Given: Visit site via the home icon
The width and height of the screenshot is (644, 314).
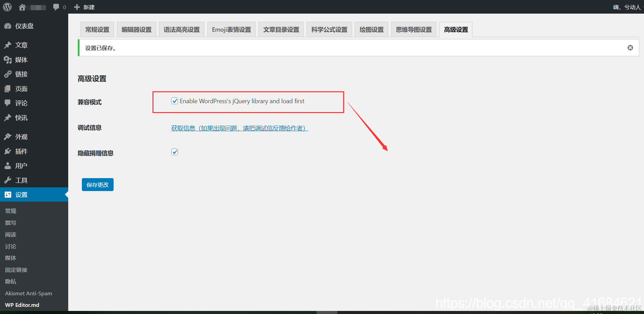Looking at the screenshot, I should 22,7.
